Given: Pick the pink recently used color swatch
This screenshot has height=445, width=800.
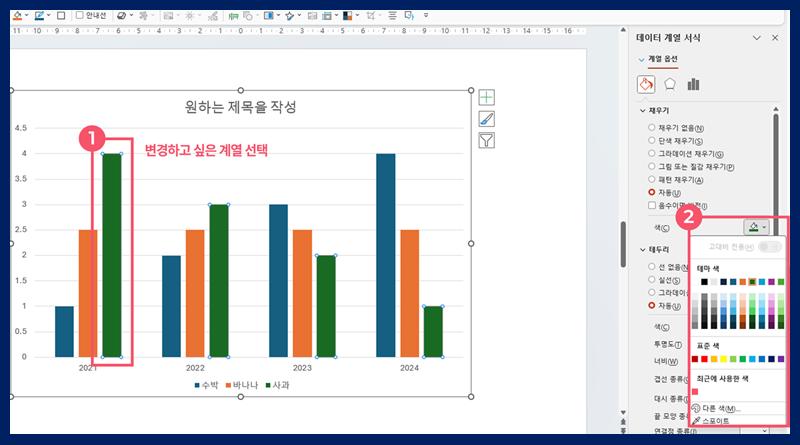Looking at the screenshot, I should point(695,392).
